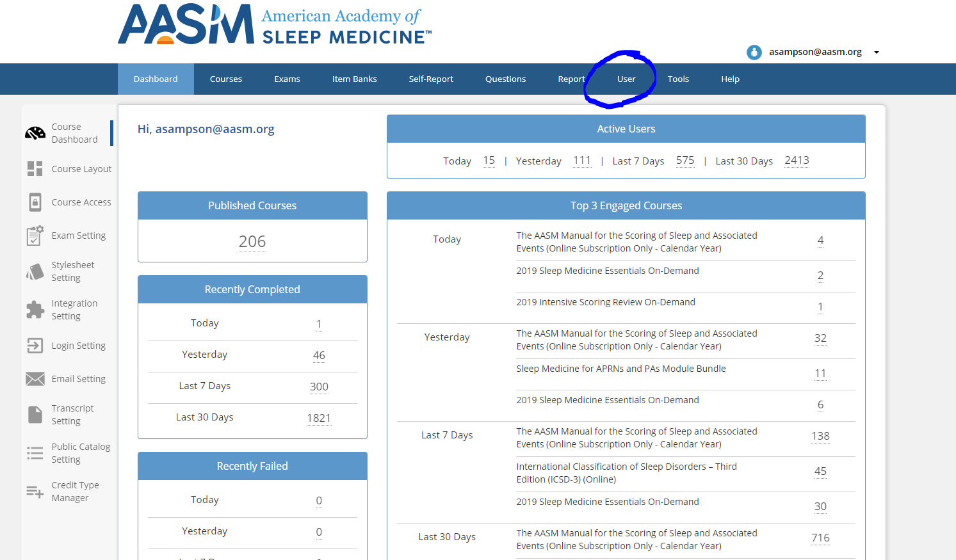This screenshot has width=956, height=560.
Task: Click Active Users Yesterday count 111
Action: pos(582,161)
